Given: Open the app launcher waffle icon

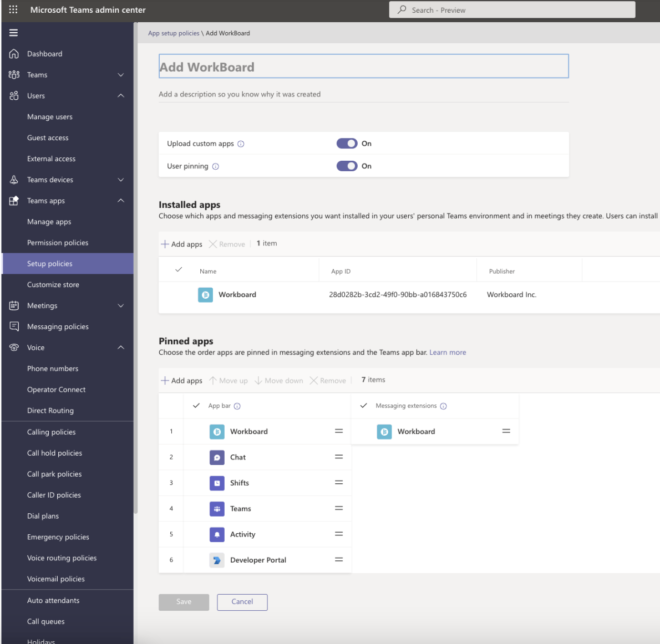Looking at the screenshot, I should pos(13,9).
